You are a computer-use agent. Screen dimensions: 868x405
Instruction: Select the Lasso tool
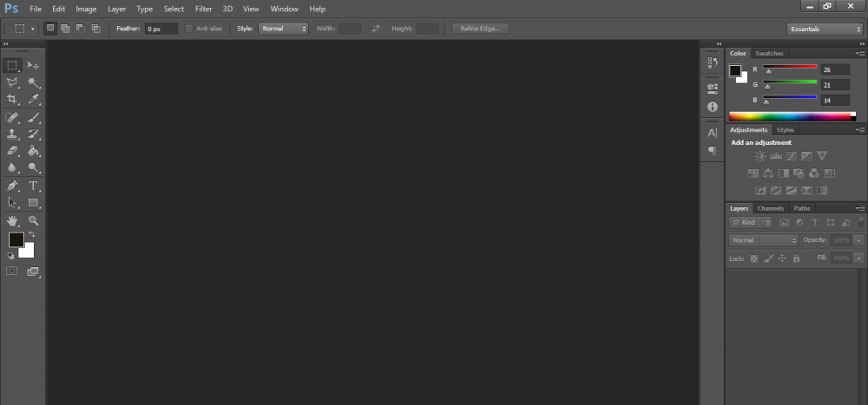(x=12, y=82)
